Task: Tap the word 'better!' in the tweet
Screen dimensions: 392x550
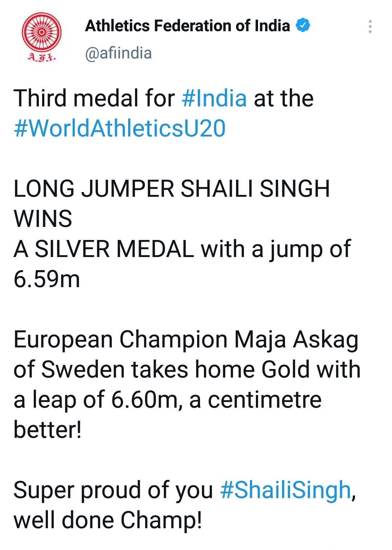Action: pyautogui.click(x=48, y=429)
